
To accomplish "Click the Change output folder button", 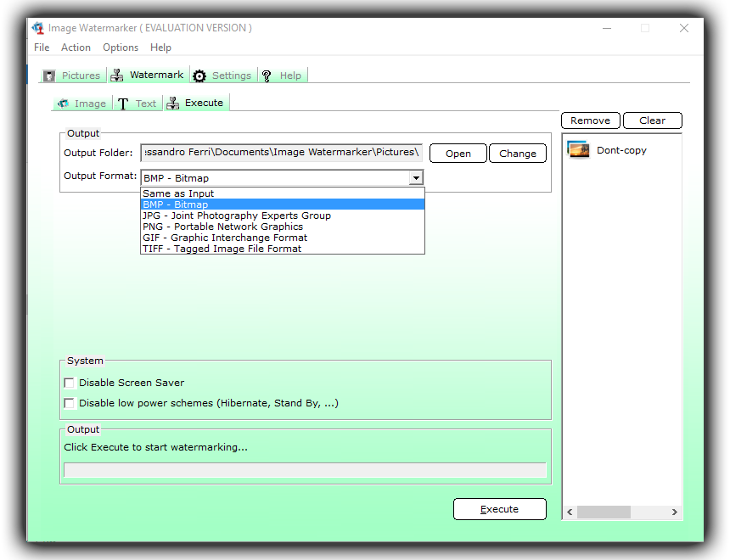I will coord(518,153).
